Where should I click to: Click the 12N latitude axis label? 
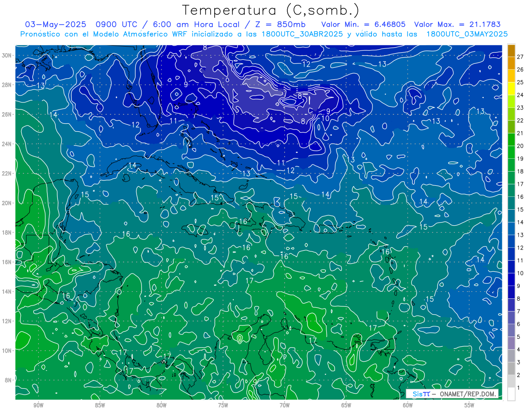click(7, 321)
